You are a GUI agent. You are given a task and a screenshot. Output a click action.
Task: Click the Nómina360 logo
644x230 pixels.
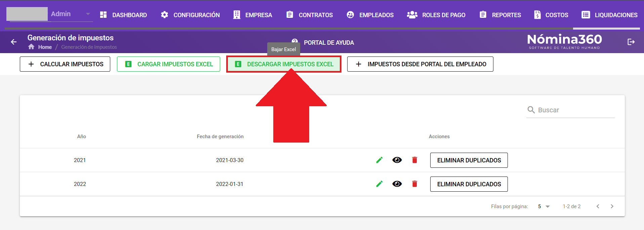click(564, 42)
